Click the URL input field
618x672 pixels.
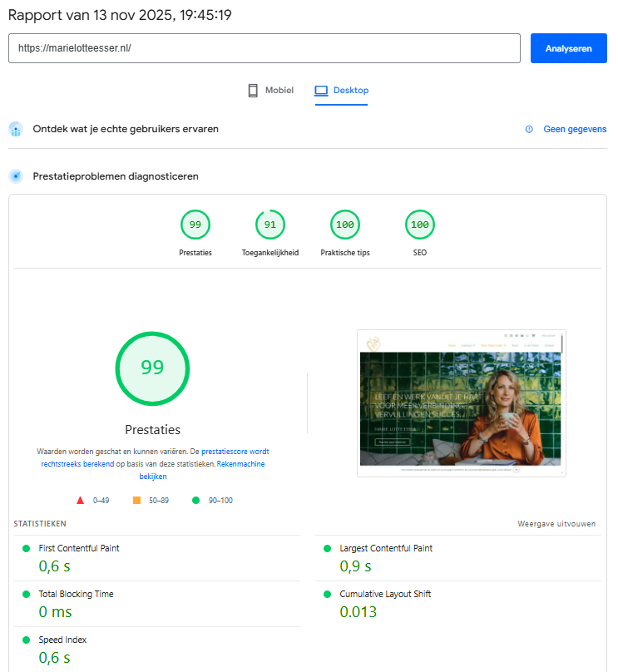tap(264, 48)
